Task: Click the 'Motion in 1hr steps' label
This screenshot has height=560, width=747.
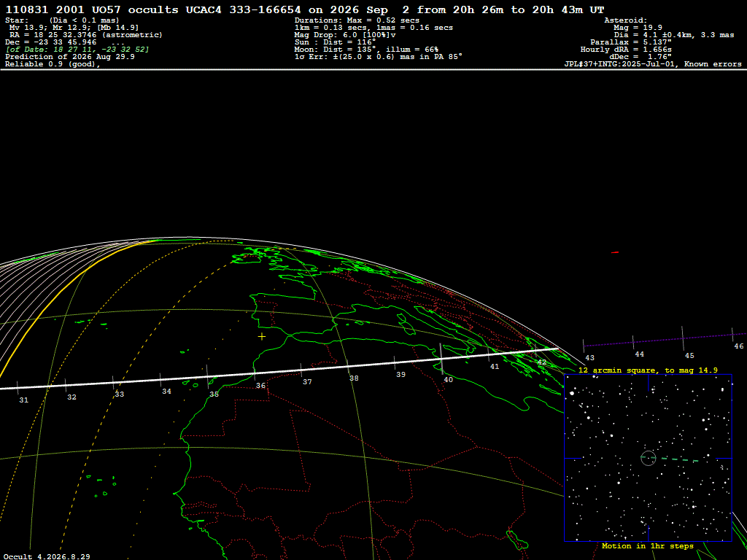Action: click(x=648, y=545)
